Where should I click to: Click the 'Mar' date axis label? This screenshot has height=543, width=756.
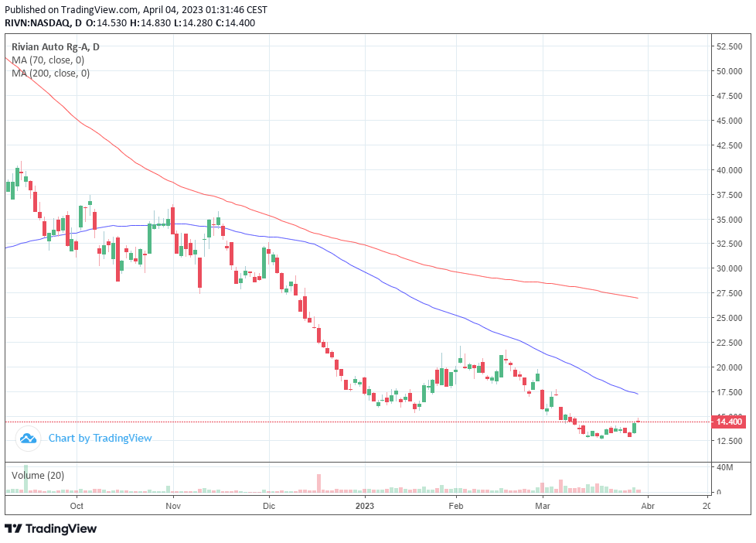coord(543,506)
